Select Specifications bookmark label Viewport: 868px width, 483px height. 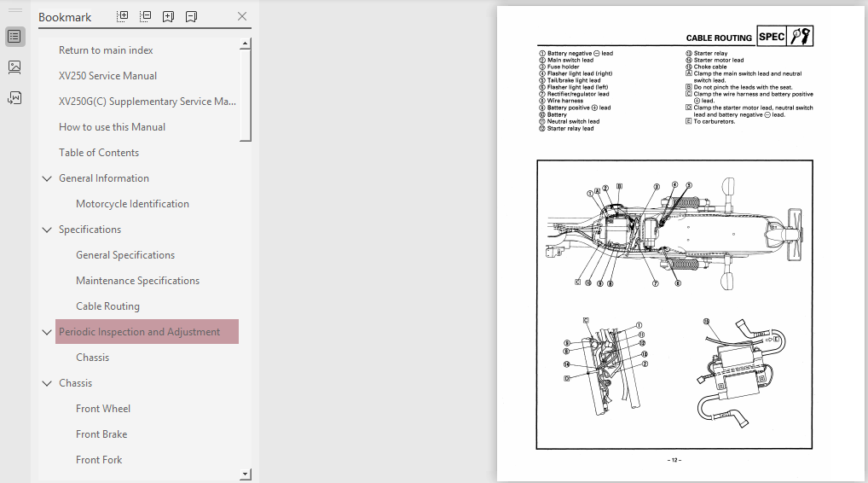tap(90, 230)
